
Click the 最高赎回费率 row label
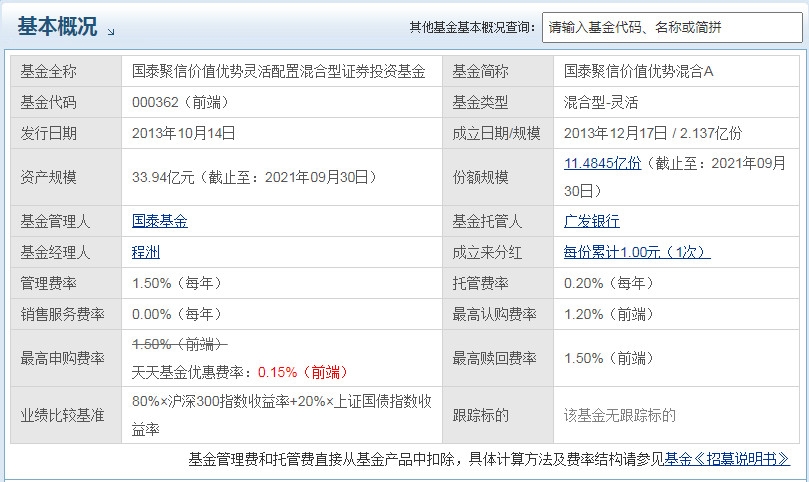click(x=494, y=358)
